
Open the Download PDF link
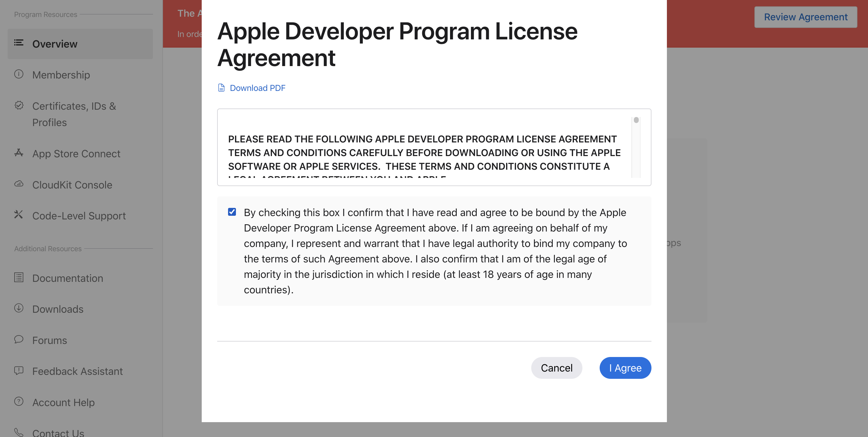pyautogui.click(x=257, y=88)
